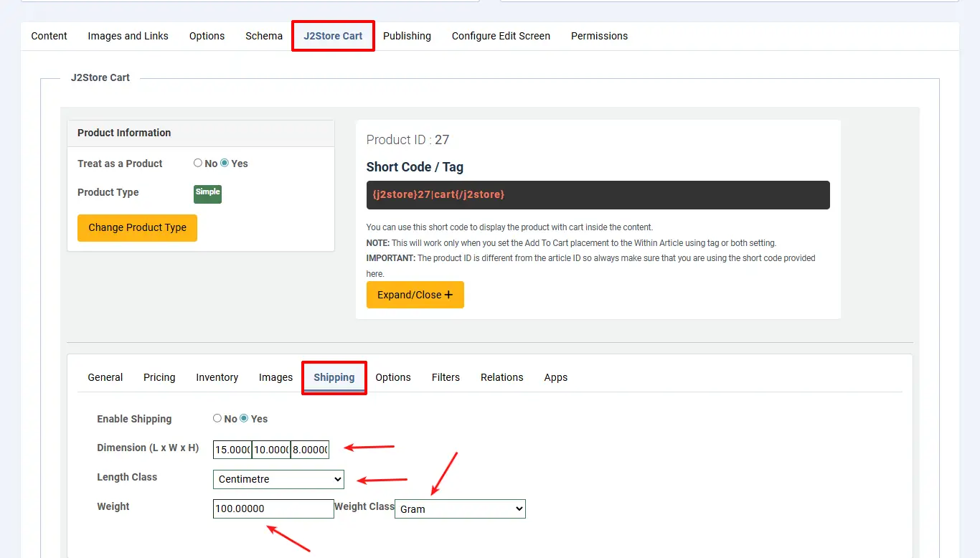The image size is (980, 558).
Task: Click the Treat as a Product label
Action: [120, 164]
